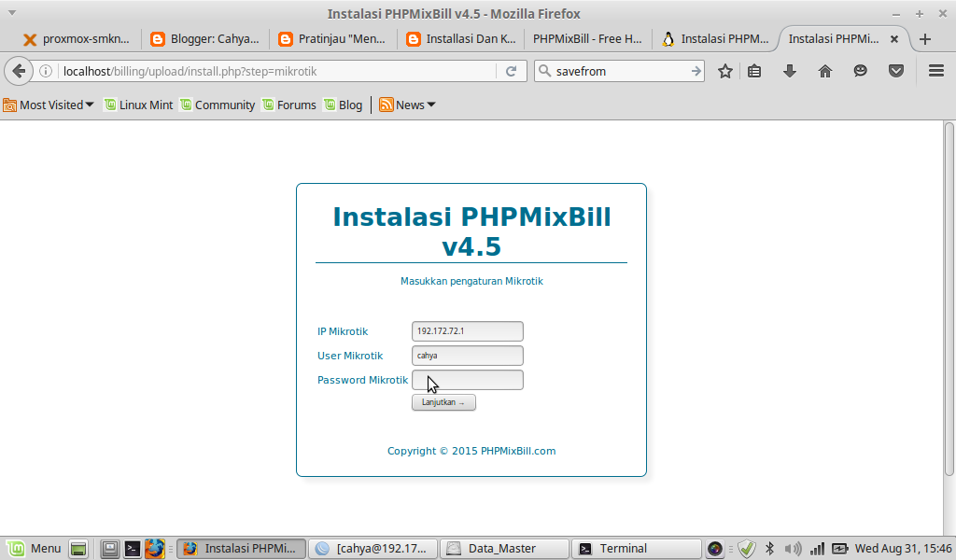The image size is (956, 560).
Task: Close the active Instalasi PHPMi... tab
Action: 893,39
